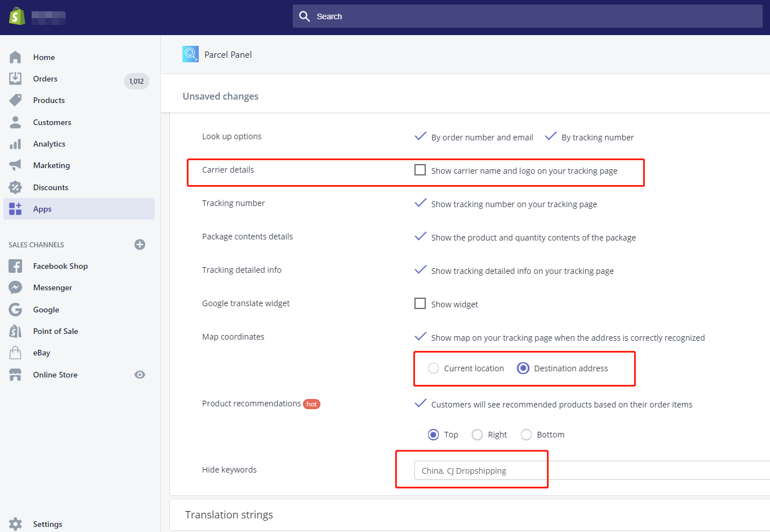Click the Google sales channel icon
Image resolution: width=770 pixels, height=532 pixels.
pyautogui.click(x=15, y=310)
